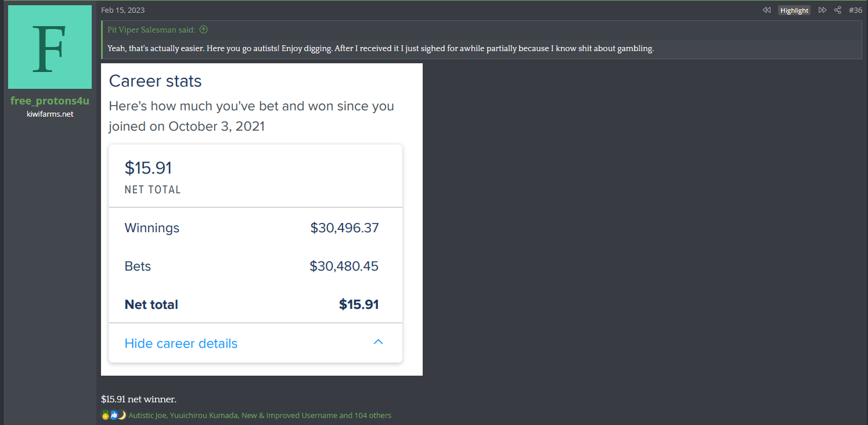
Task: Click the thumbs-up reaction icon
Action: point(114,415)
